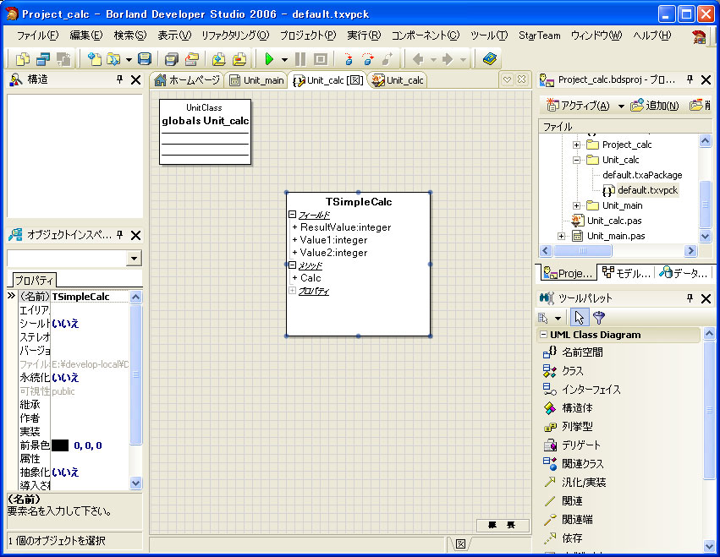The height and width of the screenshot is (557, 720).
Task: Select the Calc method in TSimpleCalc
Action: tap(310, 278)
